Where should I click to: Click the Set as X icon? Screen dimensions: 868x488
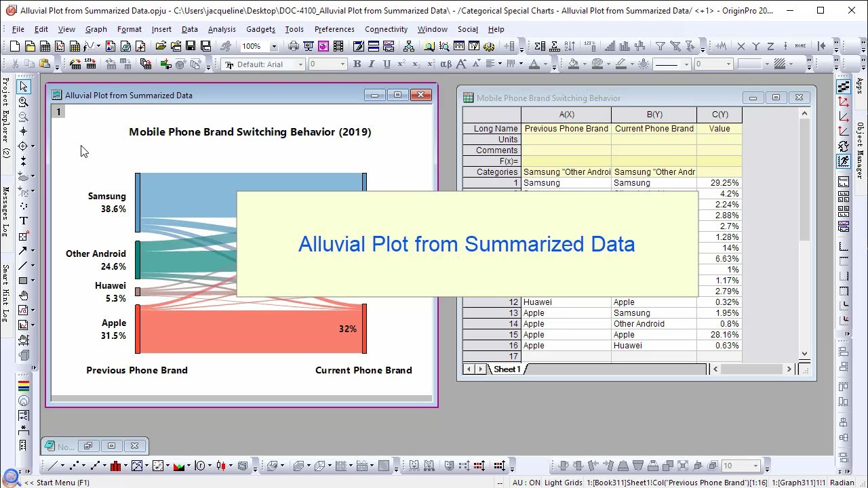pyautogui.click(x=741, y=46)
